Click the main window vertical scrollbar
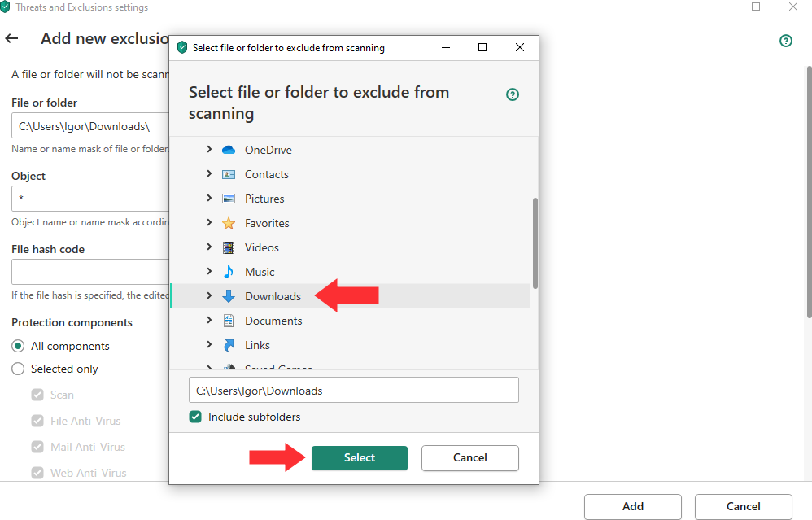Viewport: 812px width, 520px height. [x=809, y=191]
